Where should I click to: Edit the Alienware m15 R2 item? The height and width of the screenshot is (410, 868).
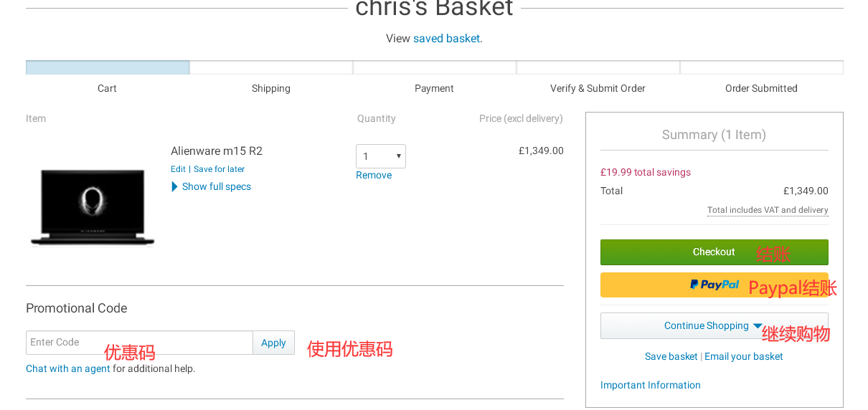click(x=178, y=169)
